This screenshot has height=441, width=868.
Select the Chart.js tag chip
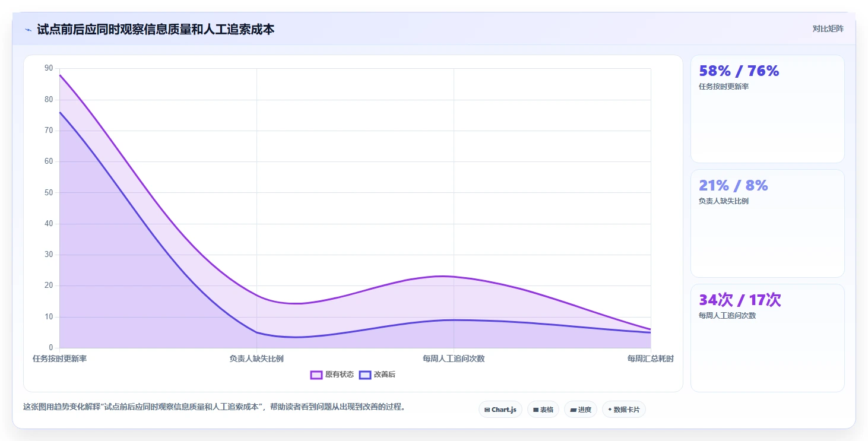click(x=500, y=410)
